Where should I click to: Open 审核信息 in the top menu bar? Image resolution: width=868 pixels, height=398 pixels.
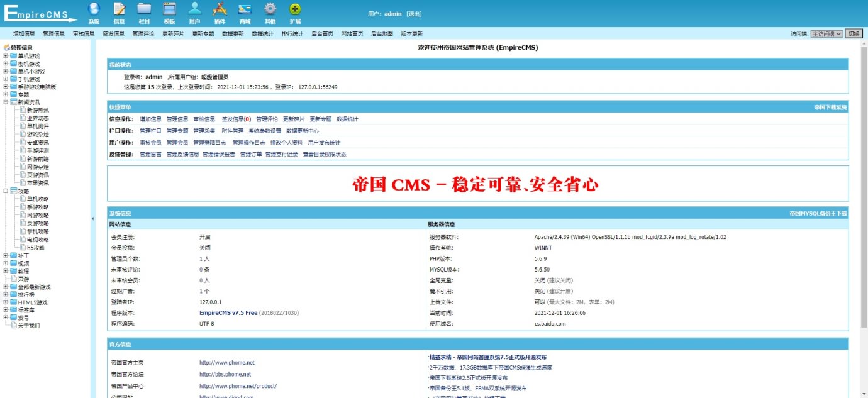point(84,34)
